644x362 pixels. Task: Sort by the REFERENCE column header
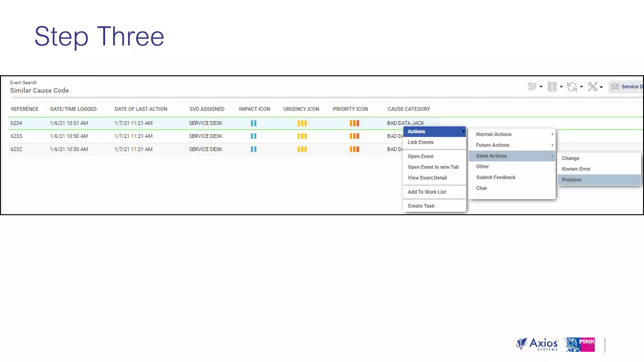point(25,109)
